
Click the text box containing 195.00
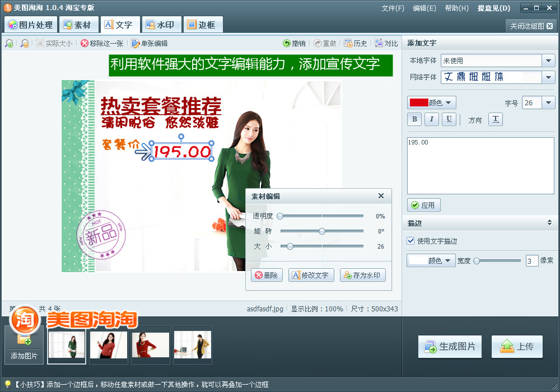tap(480, 166)
